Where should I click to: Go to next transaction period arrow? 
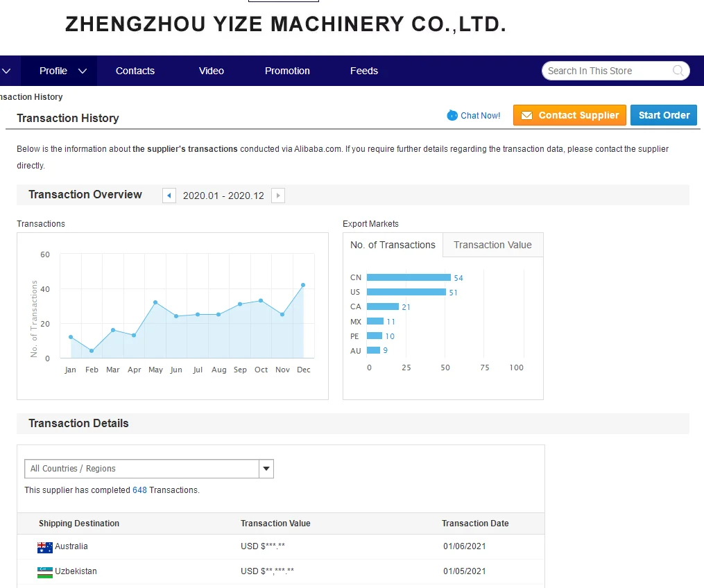click(x=278, y=196)
